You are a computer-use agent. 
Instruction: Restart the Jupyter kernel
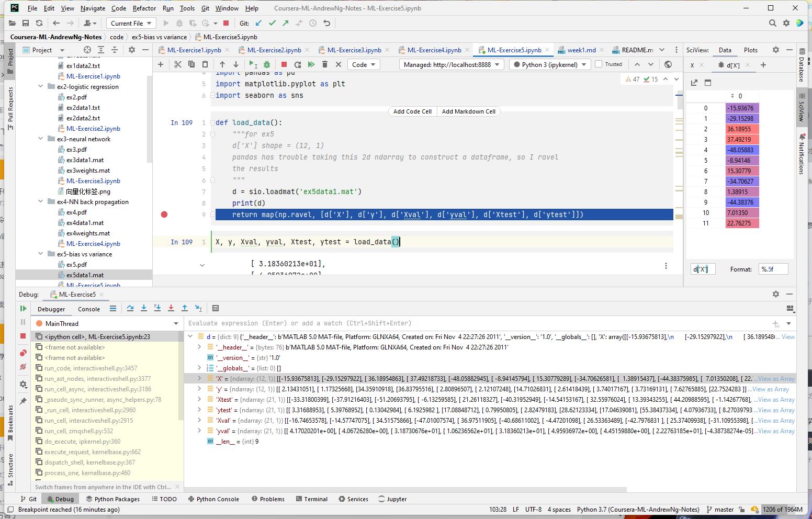click(x=298, y=64)
